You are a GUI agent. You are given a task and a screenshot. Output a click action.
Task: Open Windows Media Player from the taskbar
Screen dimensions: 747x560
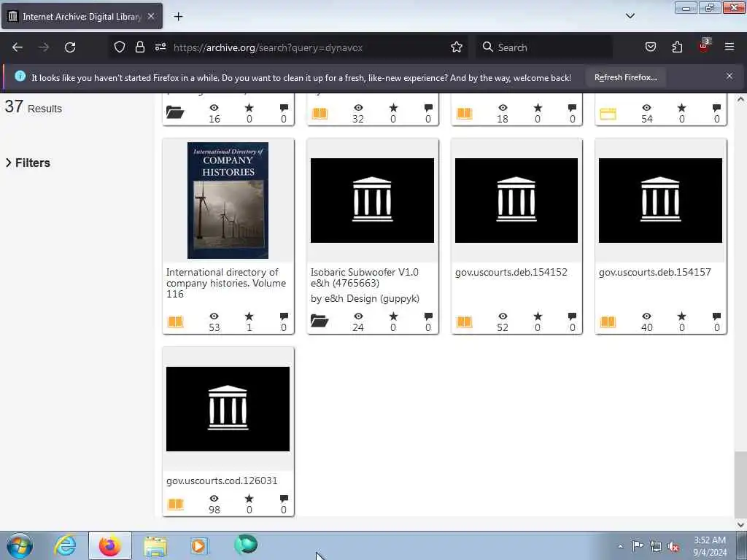pyautogui.click(x=199, y=545)
